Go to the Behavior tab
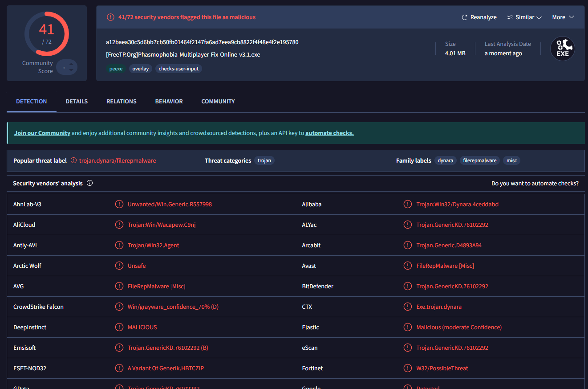This screenshot has width=588, height=389. click(169, 102)
